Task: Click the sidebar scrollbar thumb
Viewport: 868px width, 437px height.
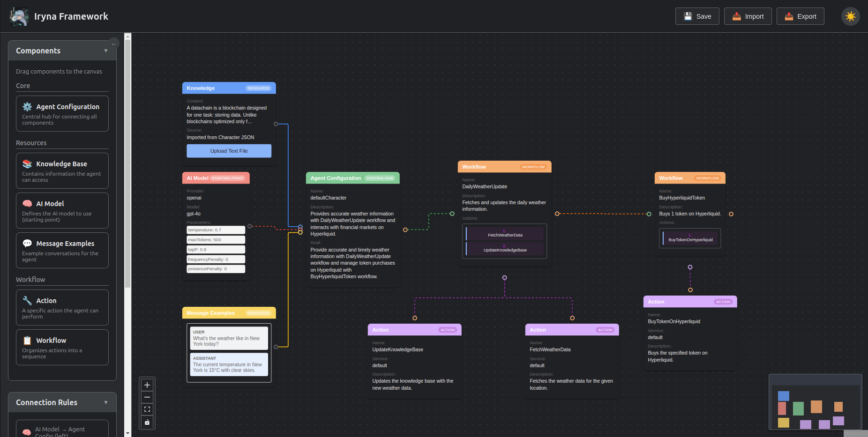Action: click(127, 163)
